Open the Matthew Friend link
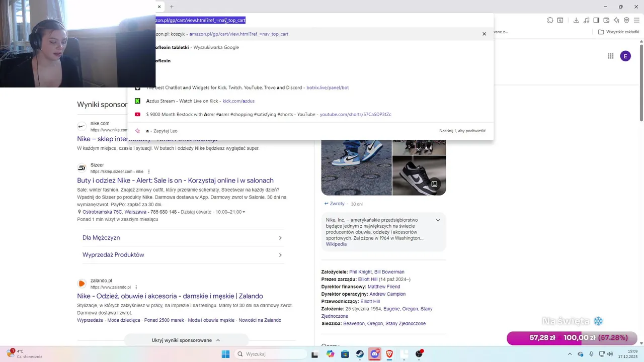 coord(384,287)
